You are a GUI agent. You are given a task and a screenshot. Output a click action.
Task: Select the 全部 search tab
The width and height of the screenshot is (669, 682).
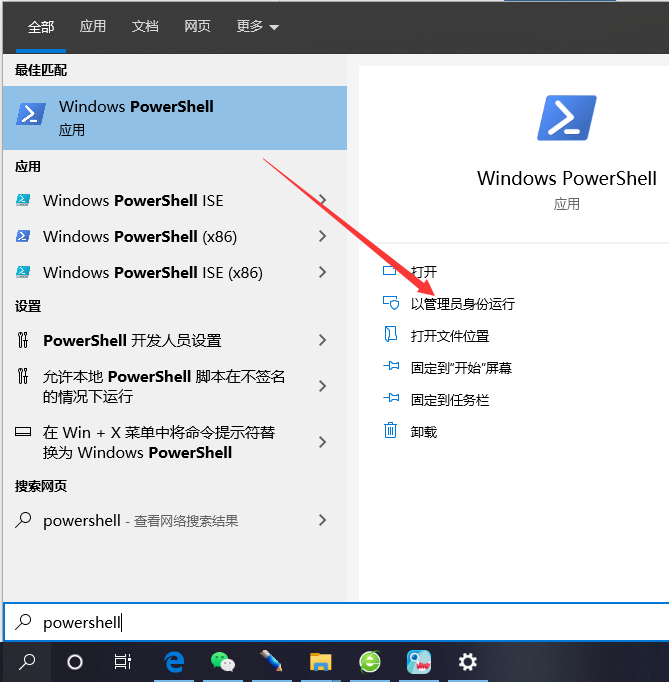[41, 27]
